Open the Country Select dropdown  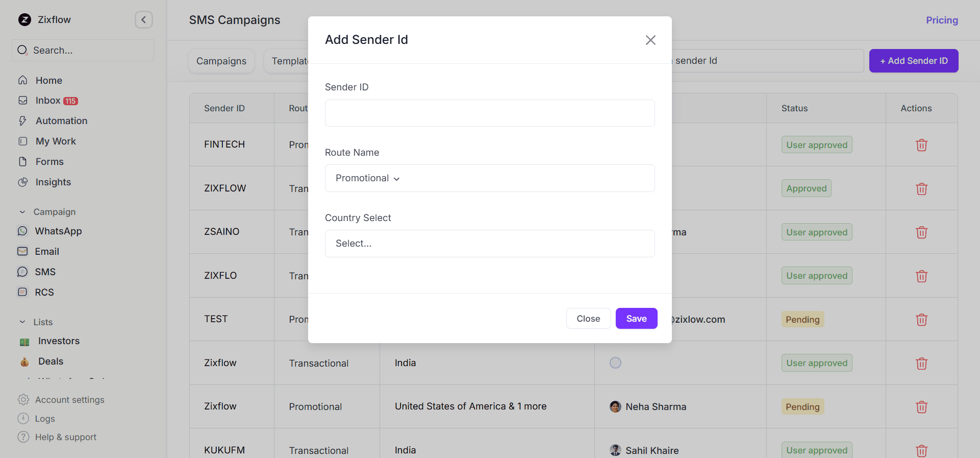489,244
